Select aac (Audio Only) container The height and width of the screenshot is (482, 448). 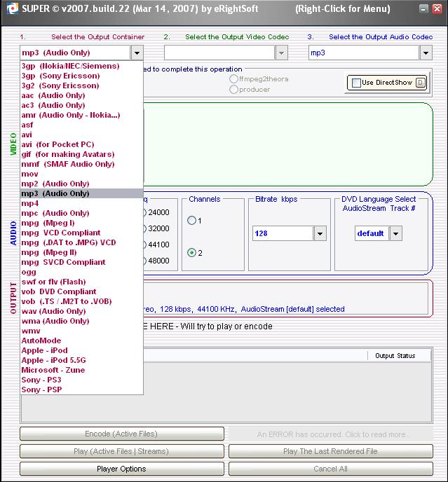(x=81, y=95)
